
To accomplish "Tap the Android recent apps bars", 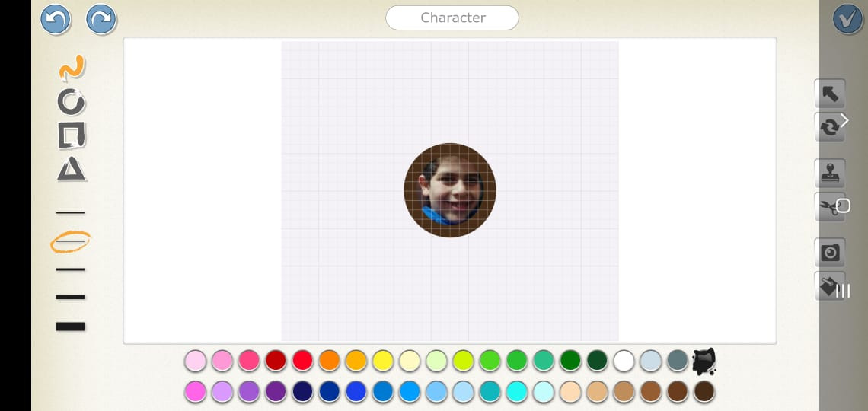I will 843,292.
